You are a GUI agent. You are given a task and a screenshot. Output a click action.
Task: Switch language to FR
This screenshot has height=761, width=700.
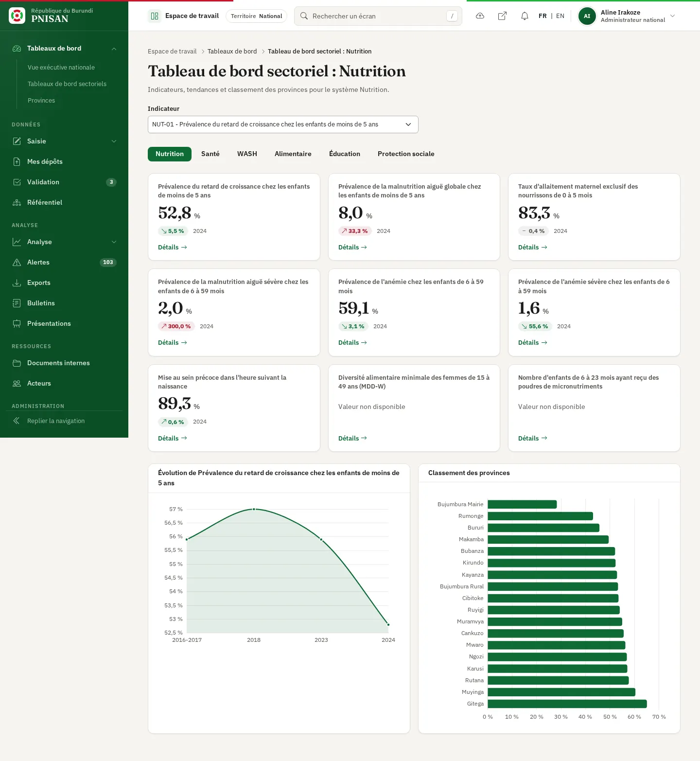pyautogui.click(x=542, y=16)
